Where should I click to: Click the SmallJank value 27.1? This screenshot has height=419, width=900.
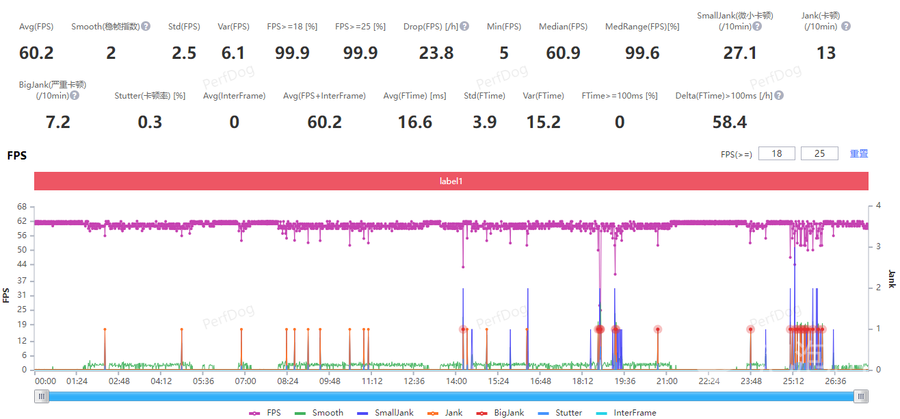tap(739, 53)
